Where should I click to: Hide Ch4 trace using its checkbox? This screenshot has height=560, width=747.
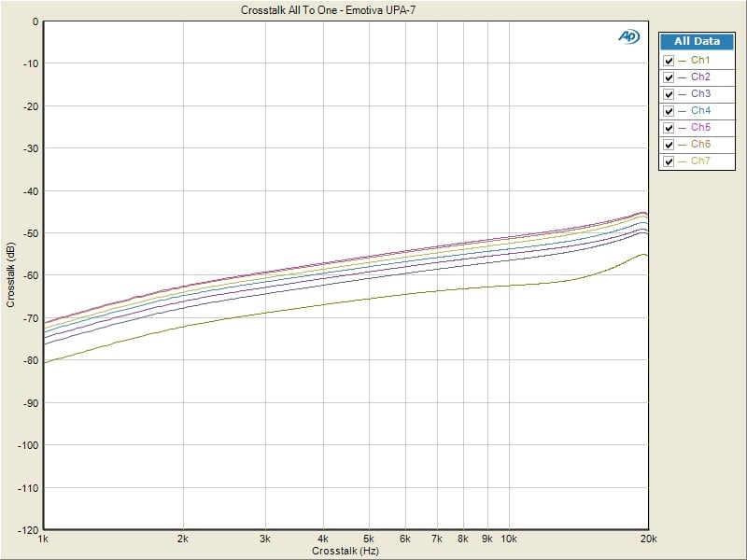[669, 111]
